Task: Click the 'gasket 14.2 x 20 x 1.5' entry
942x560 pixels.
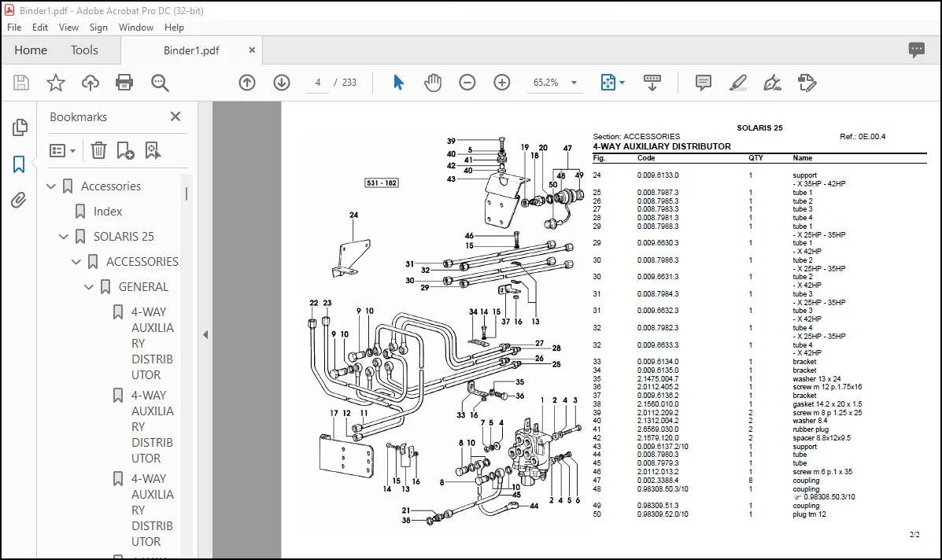Action: click(827, 404)
